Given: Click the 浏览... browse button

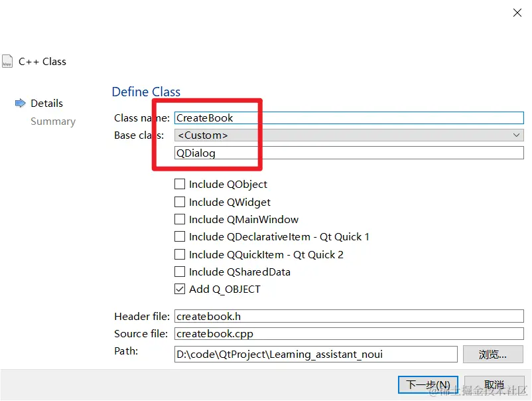Looking at the screenshot, I should pyautogui.click(x=493, y=354).
